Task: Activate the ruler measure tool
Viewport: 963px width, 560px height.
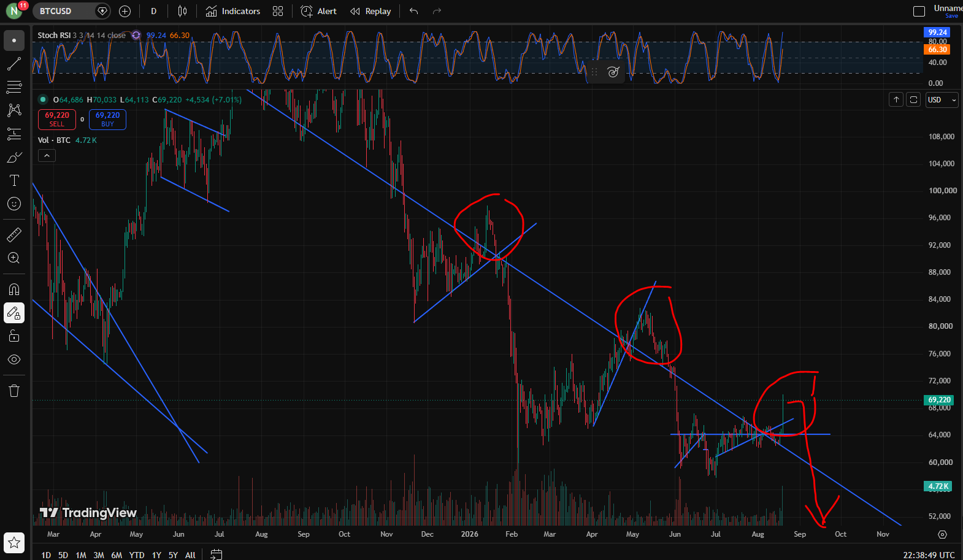Action: point(14,234)
